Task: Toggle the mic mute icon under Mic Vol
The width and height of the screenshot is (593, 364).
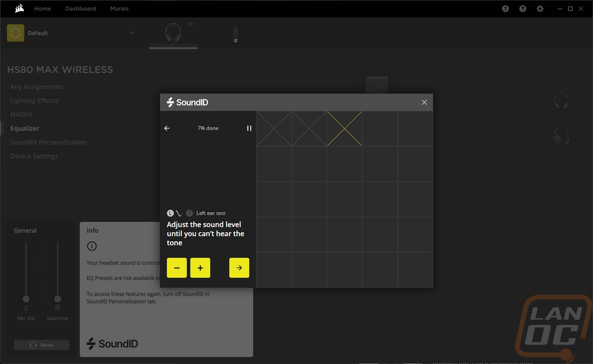Action: tap(25, 308)
